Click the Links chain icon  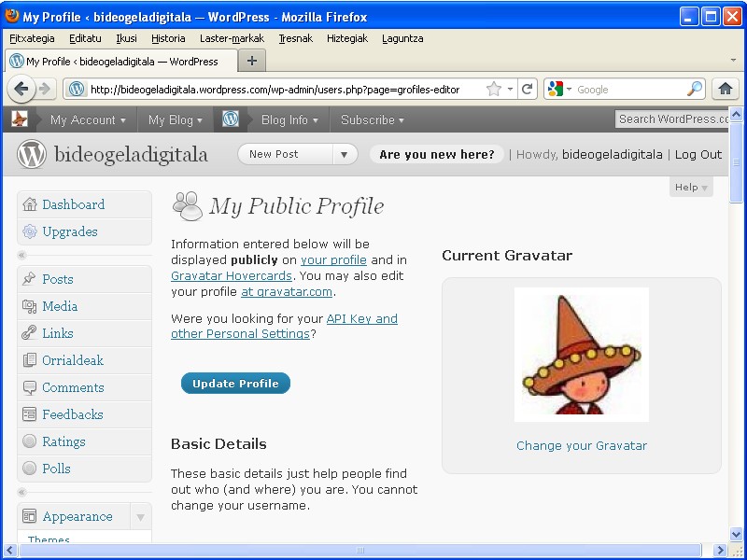tap(29, 333)
